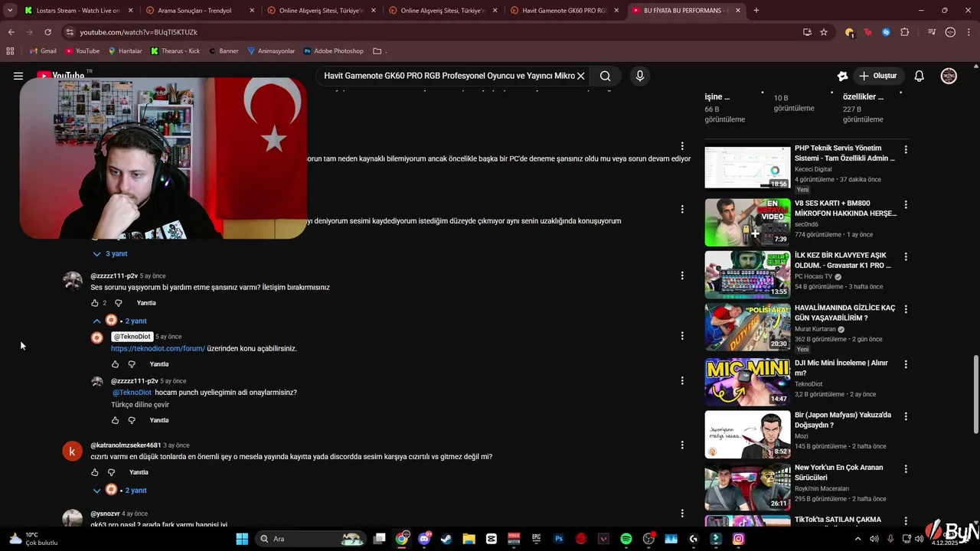Open the Adobe Photoshop bookmark
The image size is (980, 551).
(333, 51)
